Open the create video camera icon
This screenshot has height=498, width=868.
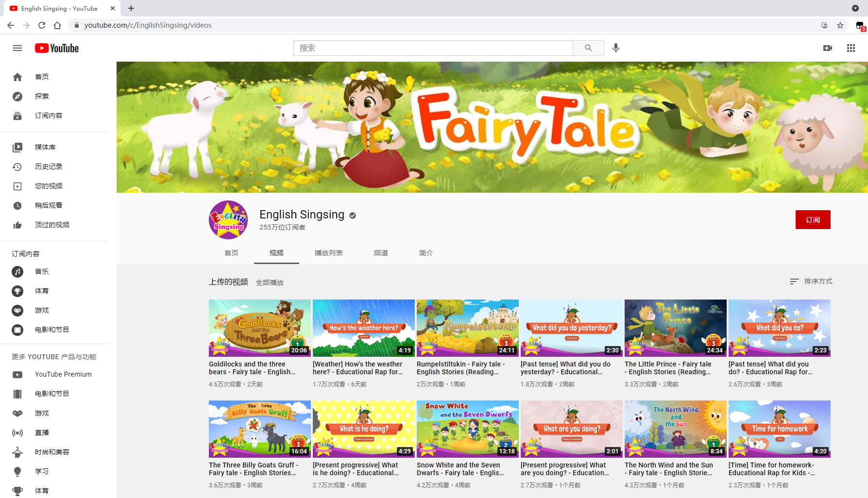[x=828, y=48]
